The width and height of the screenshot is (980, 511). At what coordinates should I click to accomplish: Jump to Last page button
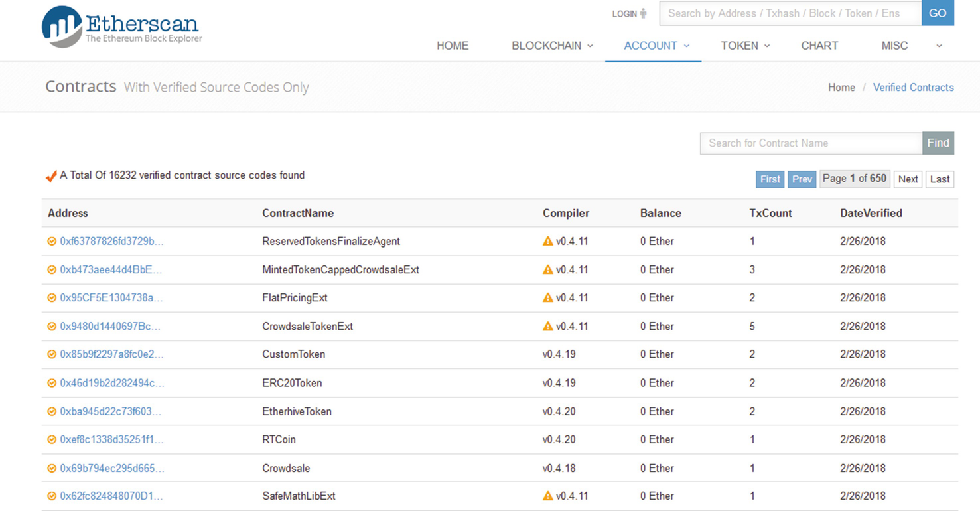(940, 179)
